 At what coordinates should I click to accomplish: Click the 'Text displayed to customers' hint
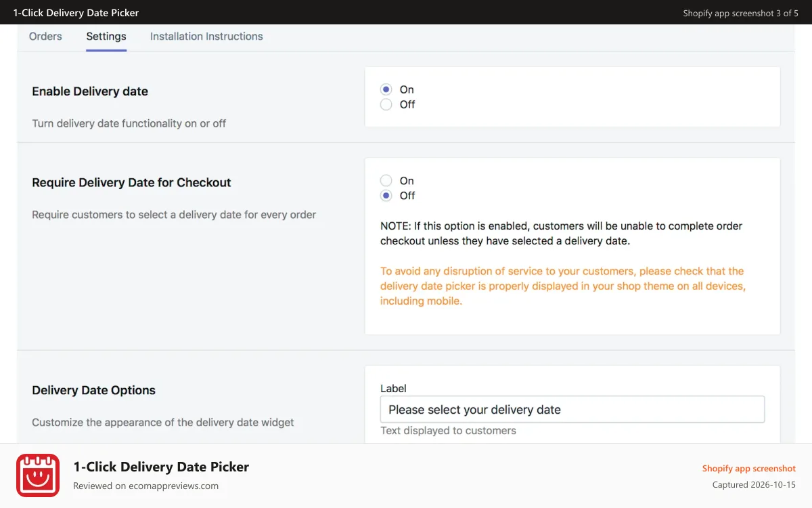[x=448, y=430]
